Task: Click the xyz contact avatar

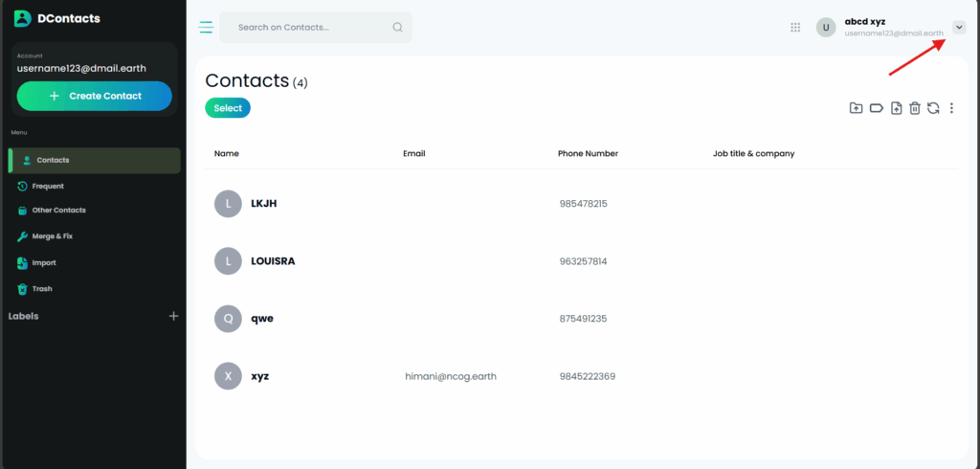Action: pyautogui.click(x=228, y=376)
